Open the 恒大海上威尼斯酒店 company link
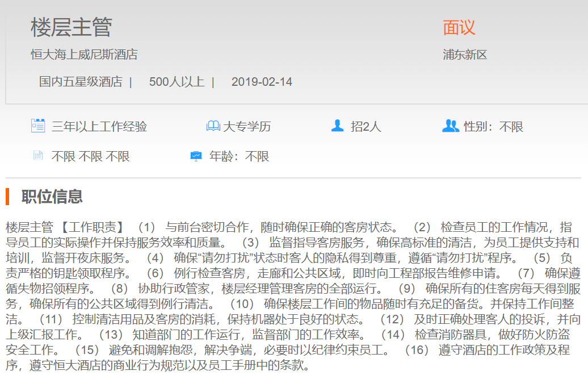The height and width of the screenshot is (379, 588). [x=84, y=55]
